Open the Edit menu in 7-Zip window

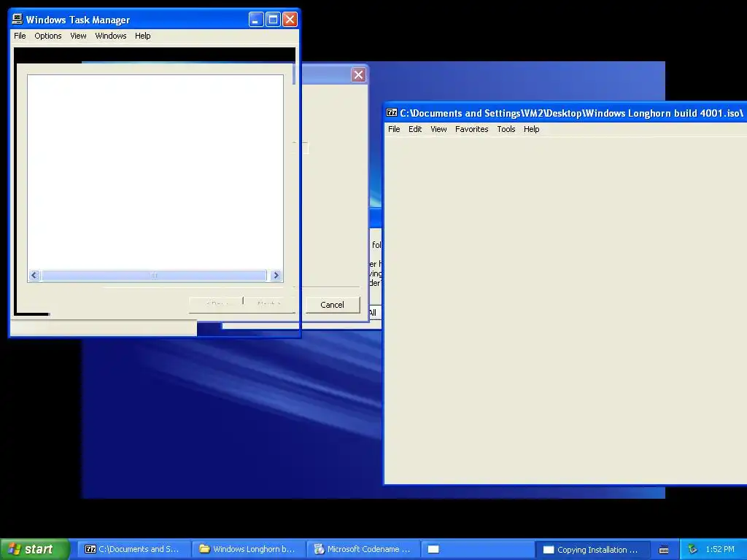(415, 129)
